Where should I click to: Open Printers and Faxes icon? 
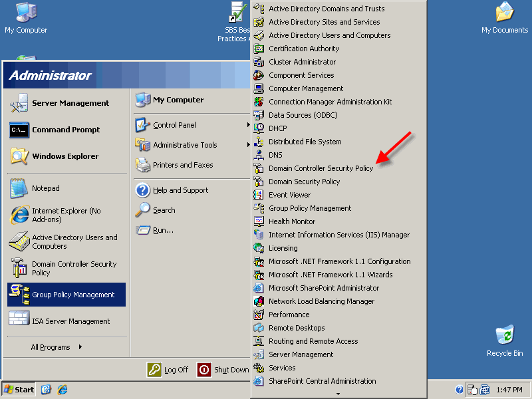pyautogui.click(x=143, y=165)
